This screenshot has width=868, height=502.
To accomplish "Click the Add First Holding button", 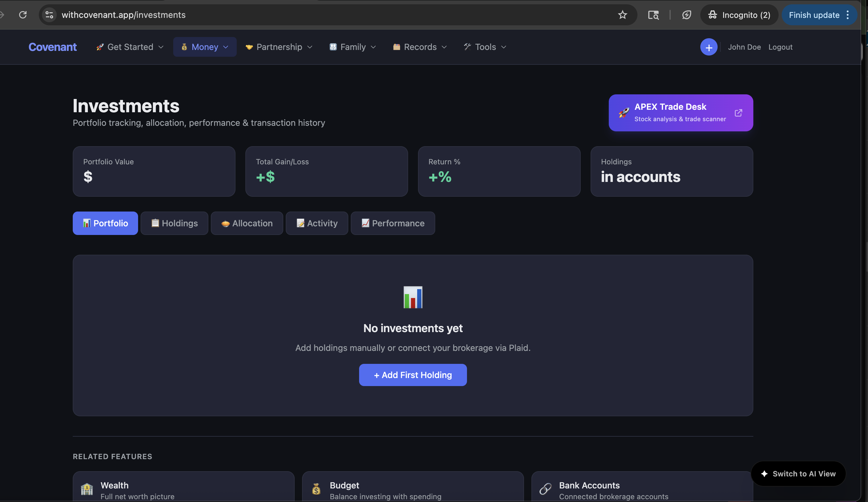I will click(x=413, y=375).
